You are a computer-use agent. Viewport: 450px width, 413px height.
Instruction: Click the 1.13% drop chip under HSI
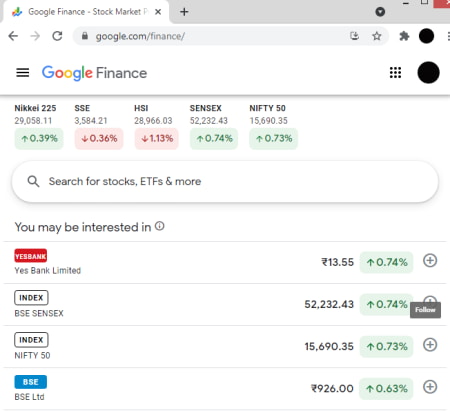(157, 138)
